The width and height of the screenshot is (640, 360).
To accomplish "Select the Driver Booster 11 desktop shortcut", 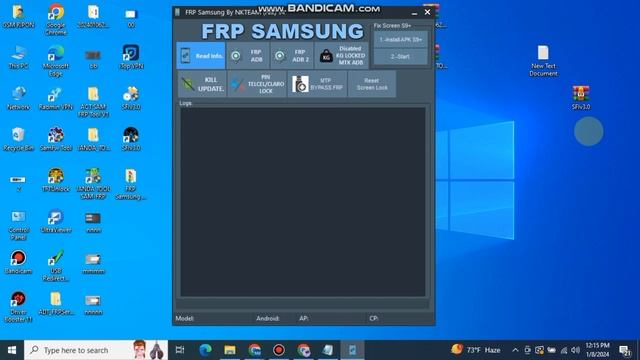I will [18, 307].
